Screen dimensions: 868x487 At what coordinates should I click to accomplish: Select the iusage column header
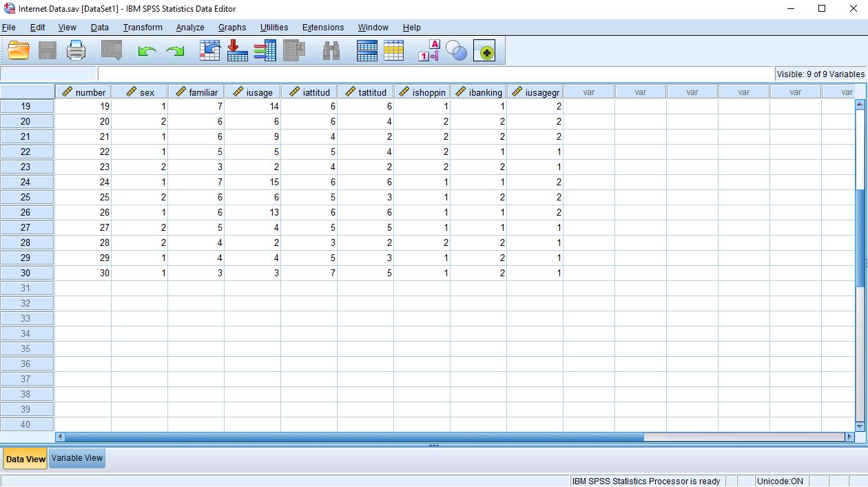(x=252, y=91)
